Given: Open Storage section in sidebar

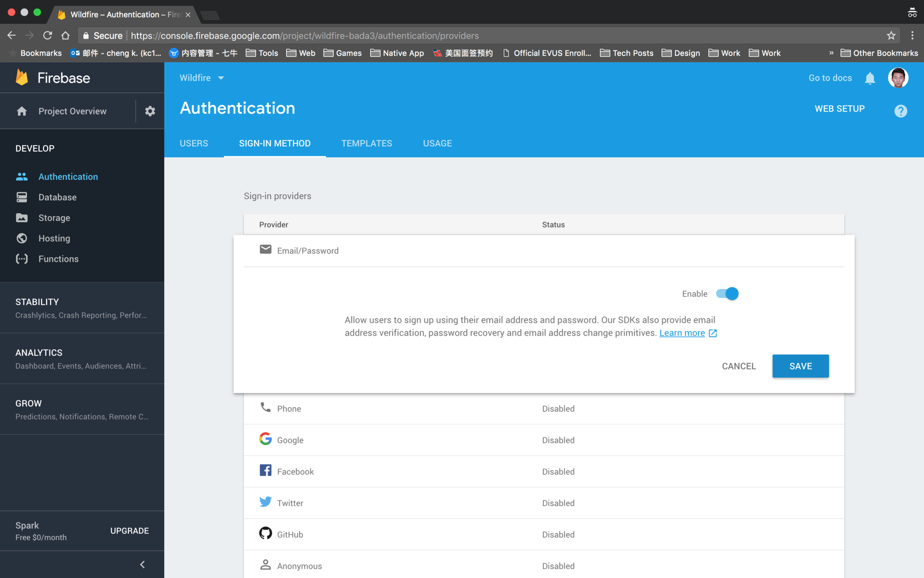Looking at the screenshot, I should click(54, 218).
